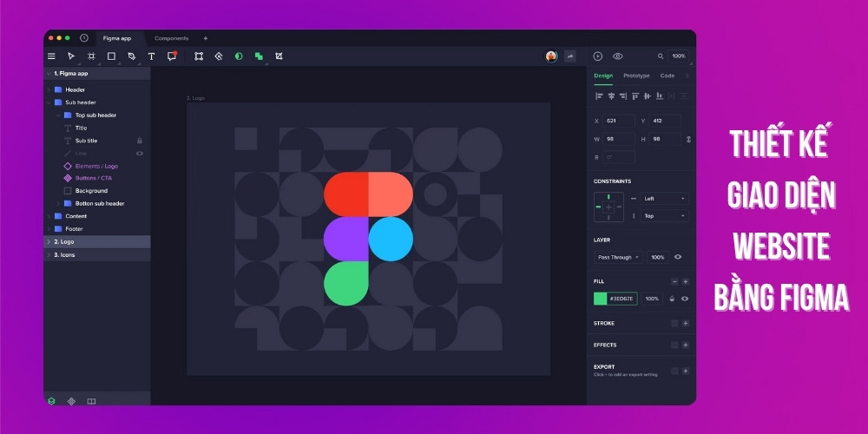Switch to the Components tab
The height and width of the screenshot is (434, 868).
point(172,39)
